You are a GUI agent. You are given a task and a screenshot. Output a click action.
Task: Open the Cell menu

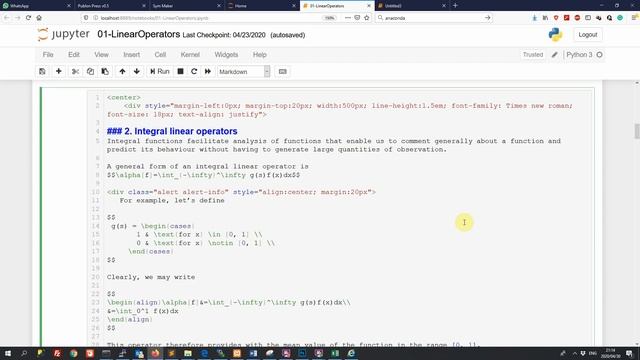point(160,55)
